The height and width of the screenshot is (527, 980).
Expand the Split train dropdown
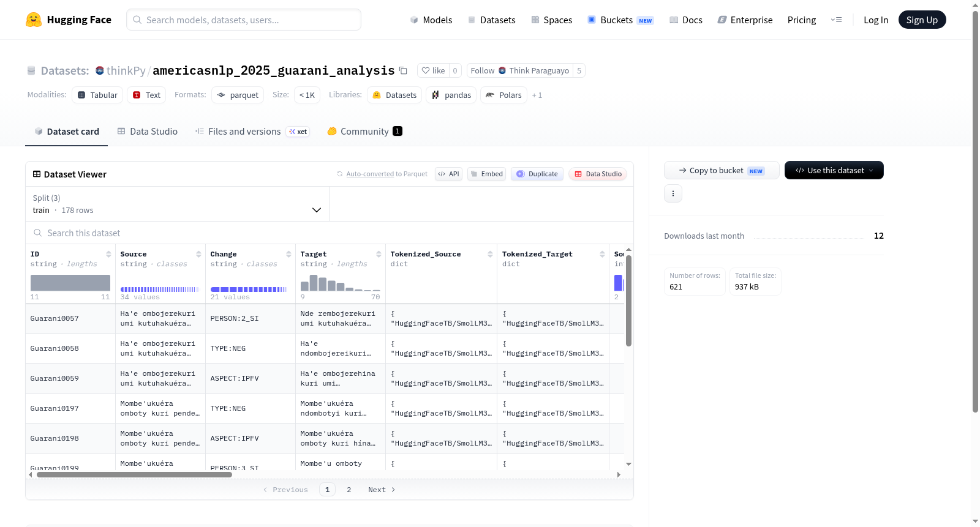[177, 204]
